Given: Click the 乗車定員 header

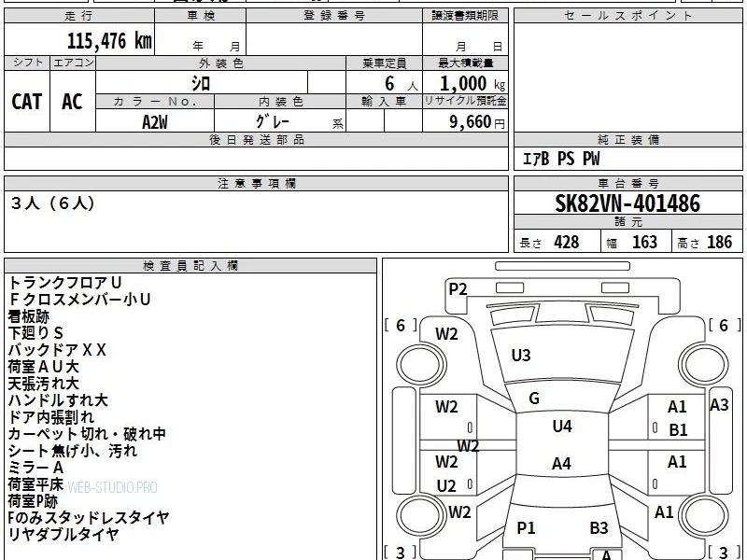Looking at the screenshot, I should (384, 63).
